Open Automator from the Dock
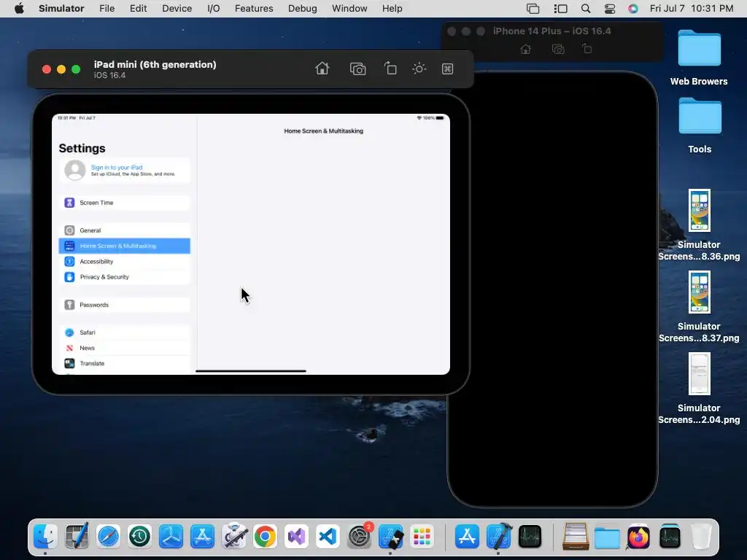This screenshot has width=747, height=560. [234, 537]
